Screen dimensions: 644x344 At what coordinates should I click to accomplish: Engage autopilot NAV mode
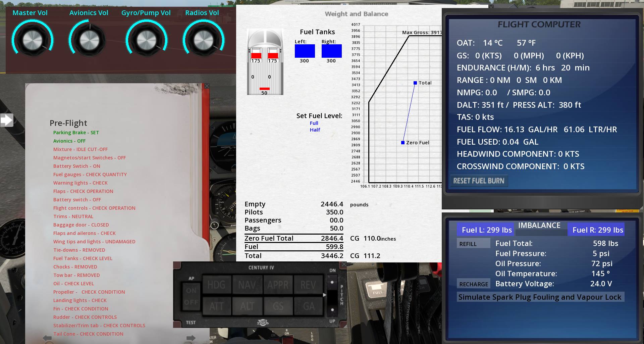coord(247,285)
